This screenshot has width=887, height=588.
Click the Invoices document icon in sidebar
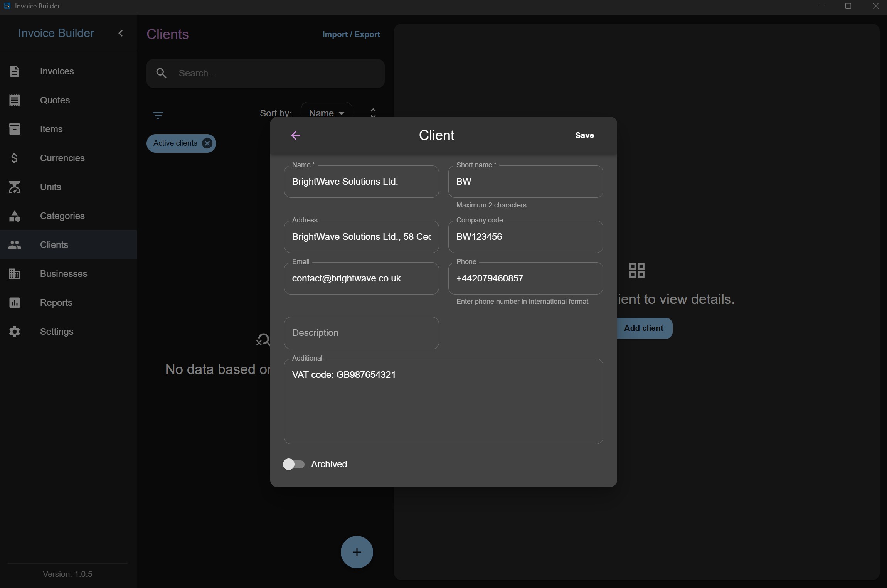pyautogui.click(x=15, y=71)
